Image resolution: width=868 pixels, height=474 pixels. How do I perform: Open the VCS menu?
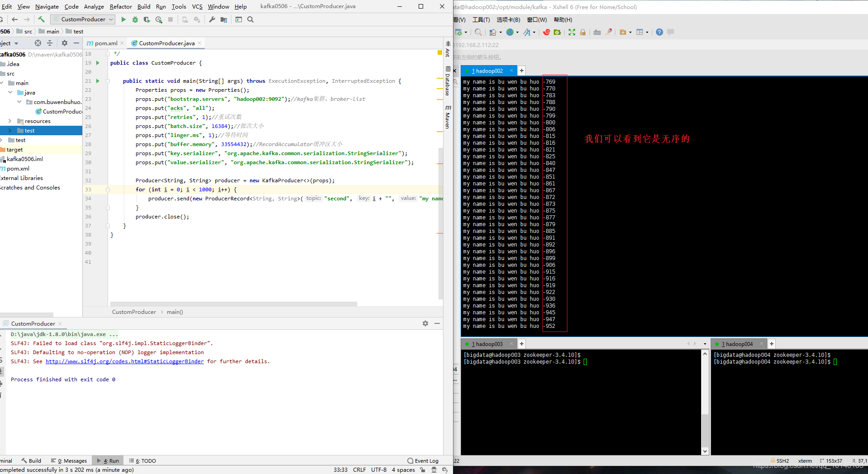pos(197,6)
